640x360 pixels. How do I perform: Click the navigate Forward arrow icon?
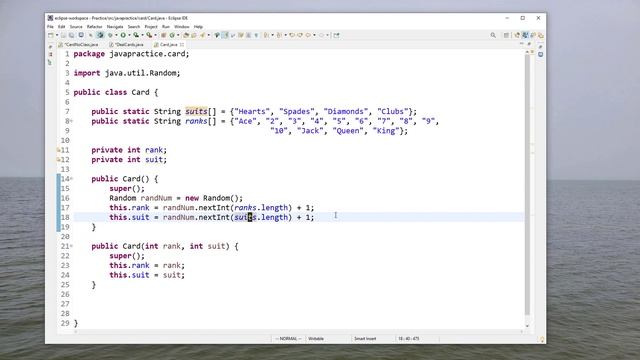click(x=321, y=35)
